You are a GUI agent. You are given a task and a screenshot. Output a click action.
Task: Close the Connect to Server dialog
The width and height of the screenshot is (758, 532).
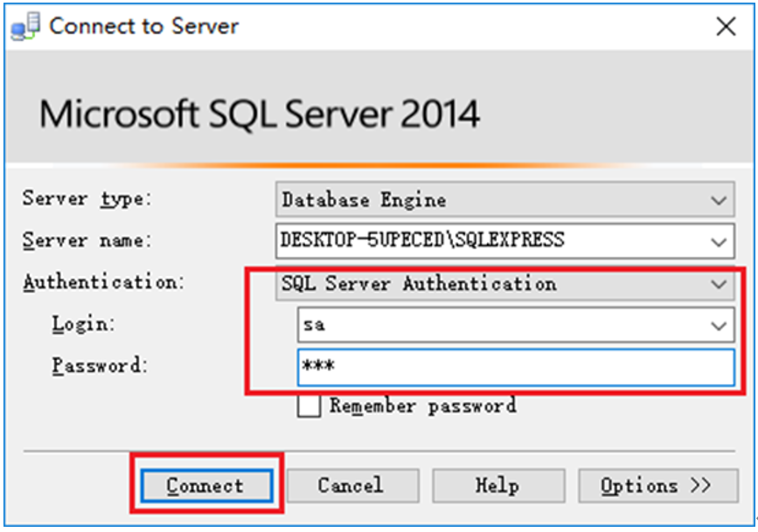726,26
